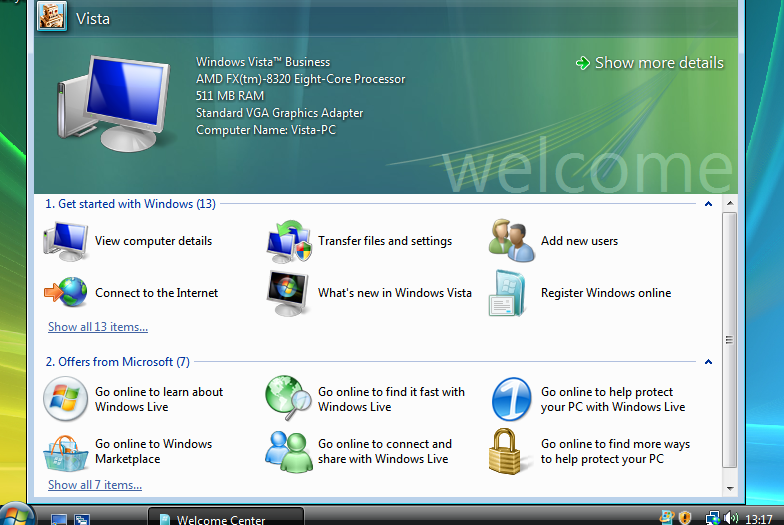Viewport: 784px width, 525px height.
Task: Click Show all 13 items link
Action: click(98, 327)
